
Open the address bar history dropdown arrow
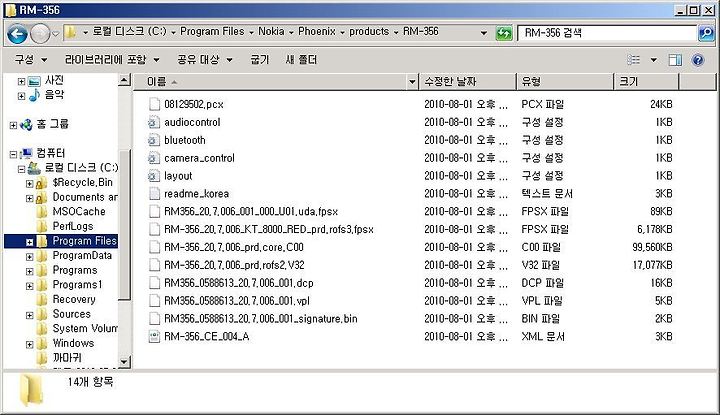pyautogui.click(x=484, y=33)
